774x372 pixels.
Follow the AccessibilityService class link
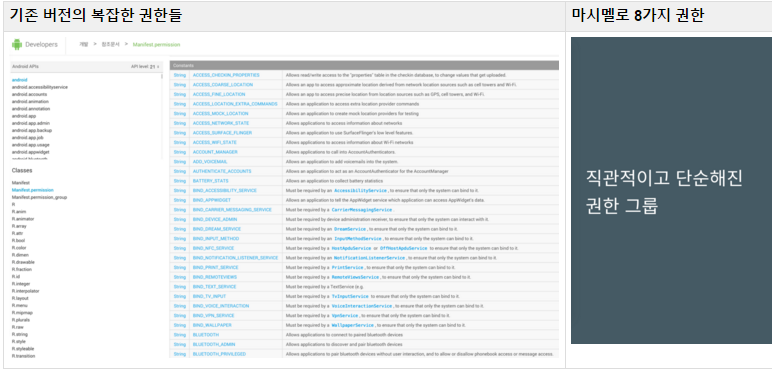pyautogui.click(x=360, y=190)
